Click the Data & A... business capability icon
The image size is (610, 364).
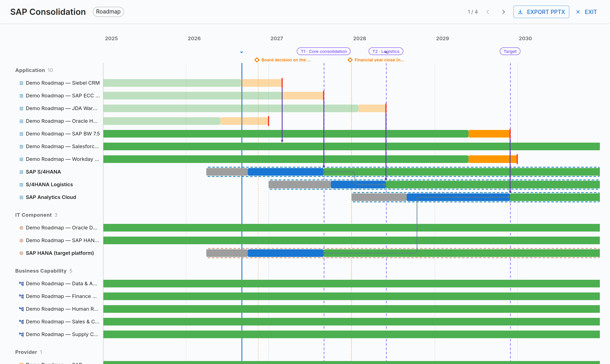[x=21, y=284]
